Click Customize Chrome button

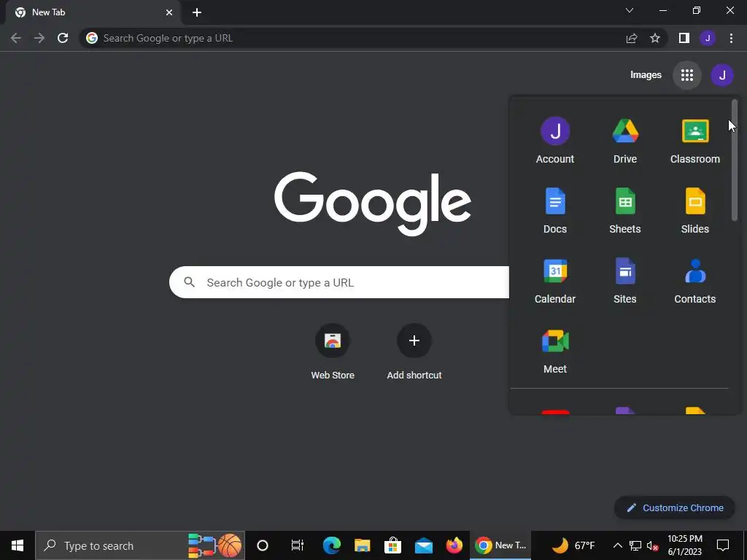[x=675, y=507]
